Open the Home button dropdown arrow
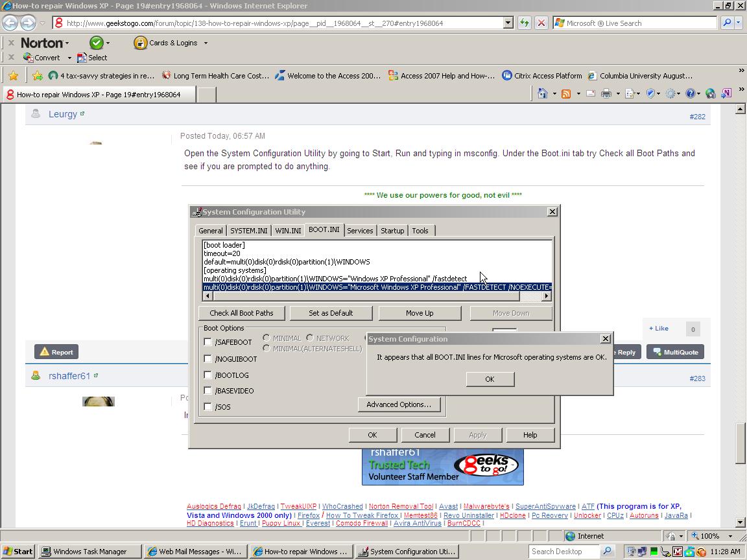 (x=554, y=94)
